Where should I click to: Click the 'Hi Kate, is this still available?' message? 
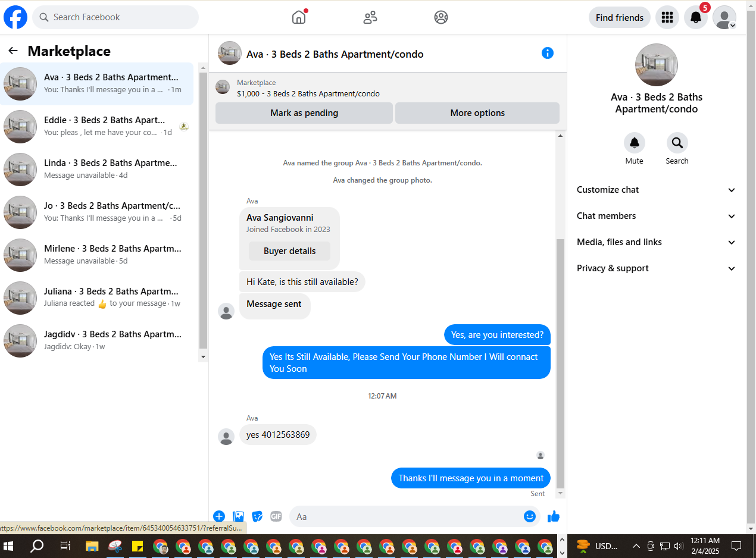(x=302, y=282)
